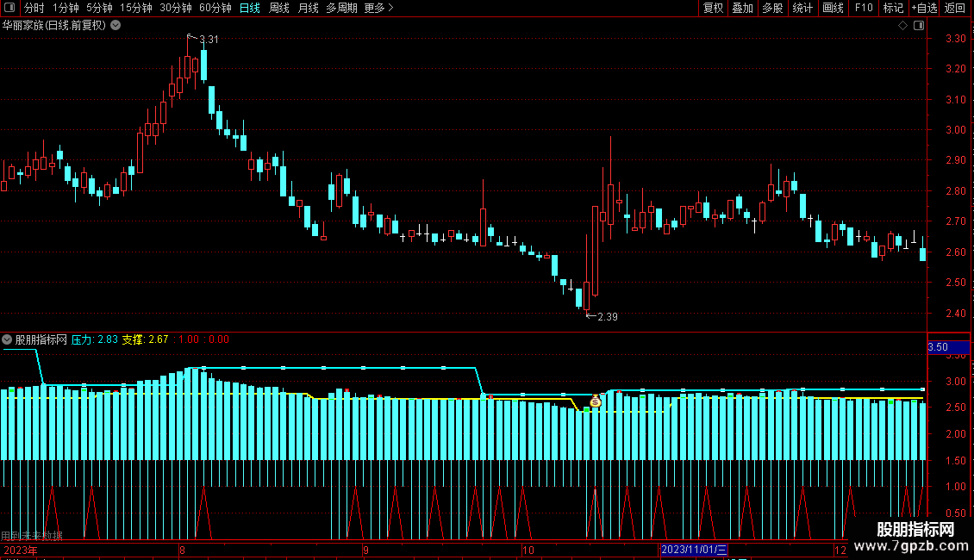
Task: Click the 返回 back button
Action: click(x=955, y=8)
